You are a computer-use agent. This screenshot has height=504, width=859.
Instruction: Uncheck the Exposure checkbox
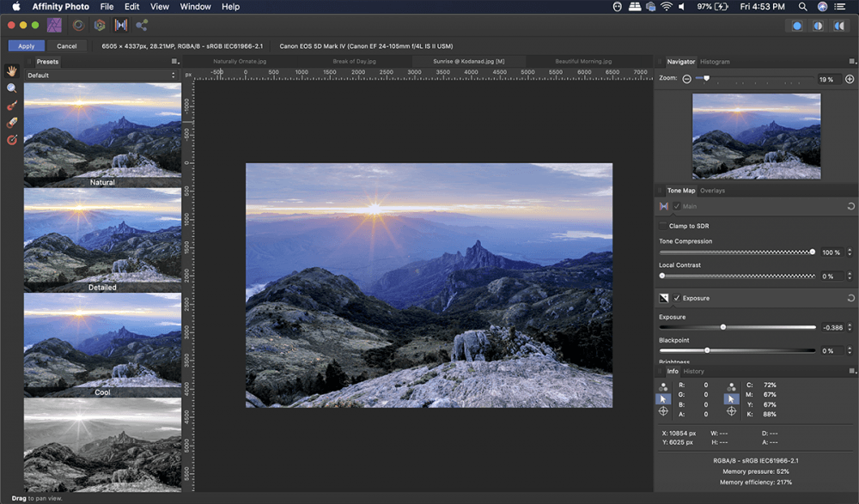677,298
